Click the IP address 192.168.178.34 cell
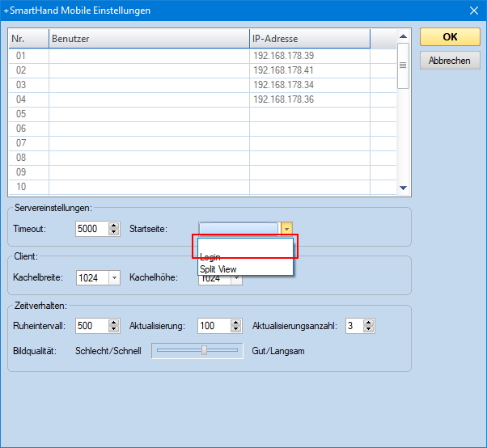Viewport: 487px width, 448px height. [283, 85]
